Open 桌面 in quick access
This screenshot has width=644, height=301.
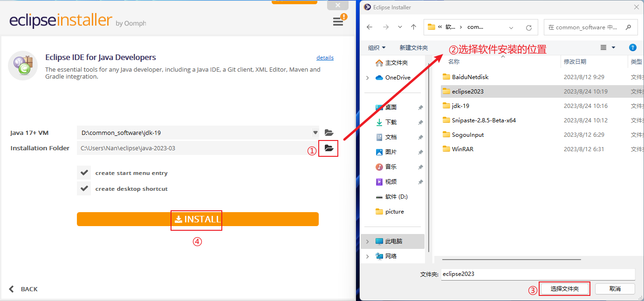click(391, 107)
